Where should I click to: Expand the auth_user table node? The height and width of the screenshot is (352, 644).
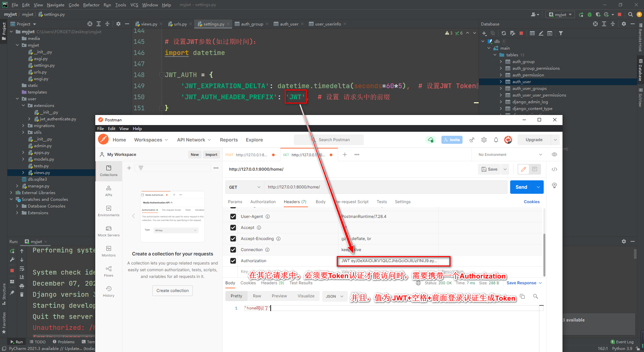pos(501,82)
